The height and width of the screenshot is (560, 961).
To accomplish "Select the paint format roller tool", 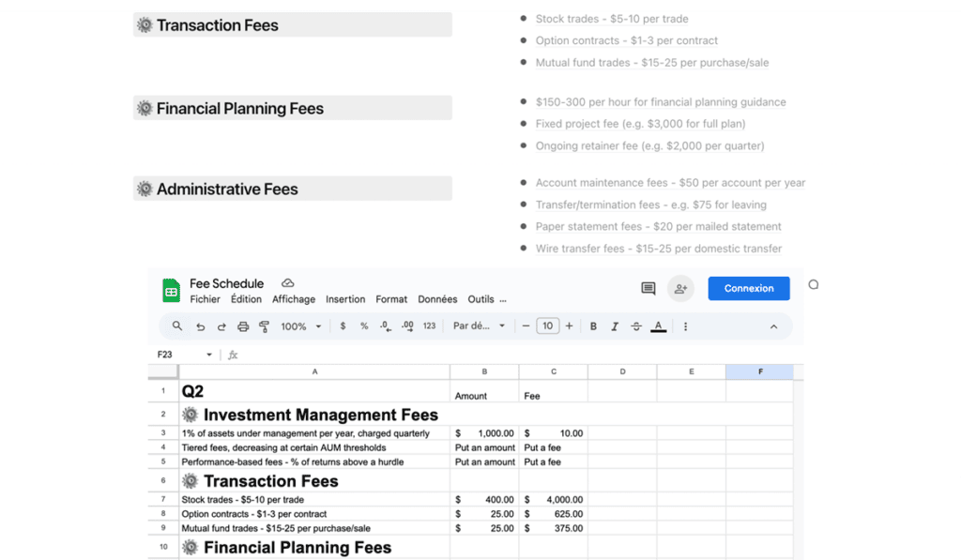I will pos(264,326).
